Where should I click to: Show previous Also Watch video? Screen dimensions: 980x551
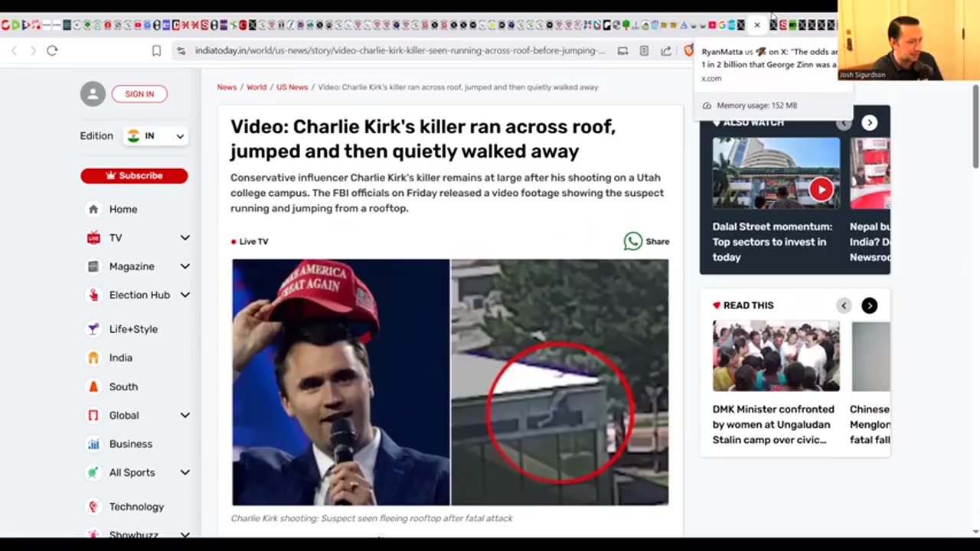coord(844,122)
